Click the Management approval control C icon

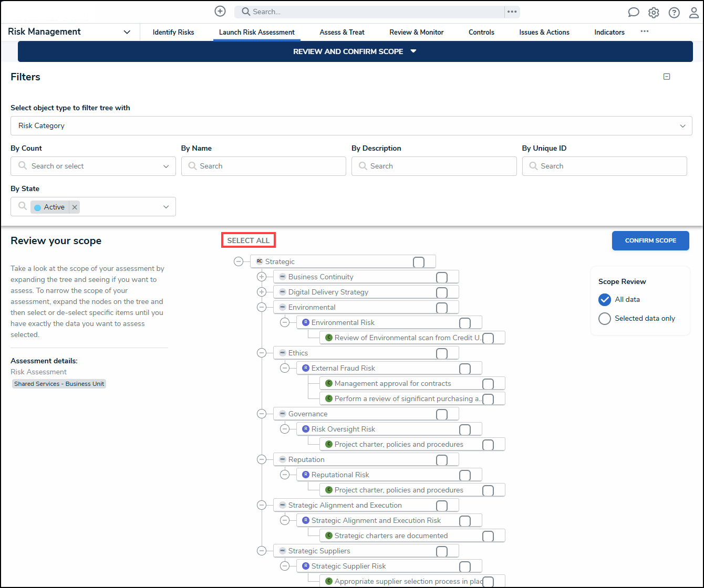(x=329, y=383)
